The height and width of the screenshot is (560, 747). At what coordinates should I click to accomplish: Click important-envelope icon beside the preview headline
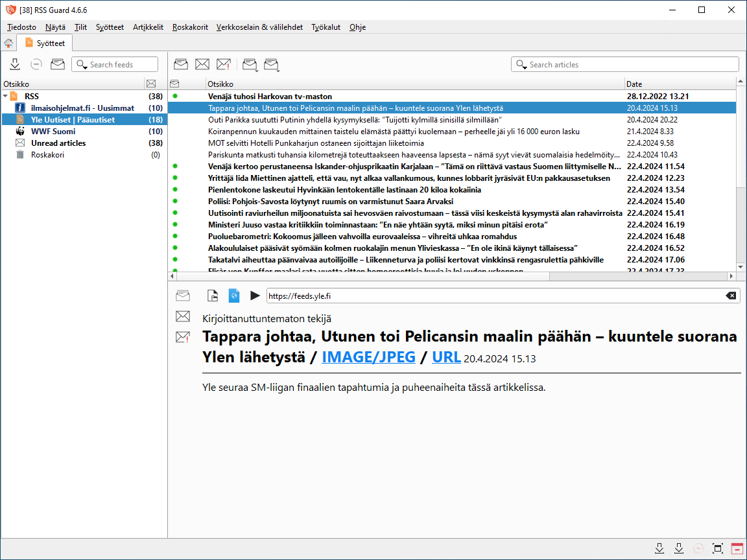183,337
